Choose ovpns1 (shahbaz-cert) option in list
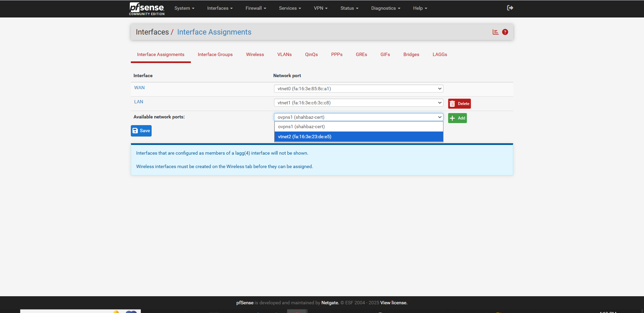Image resolution: width=644 pixels, height=313 pixels. tap(358, 126)
